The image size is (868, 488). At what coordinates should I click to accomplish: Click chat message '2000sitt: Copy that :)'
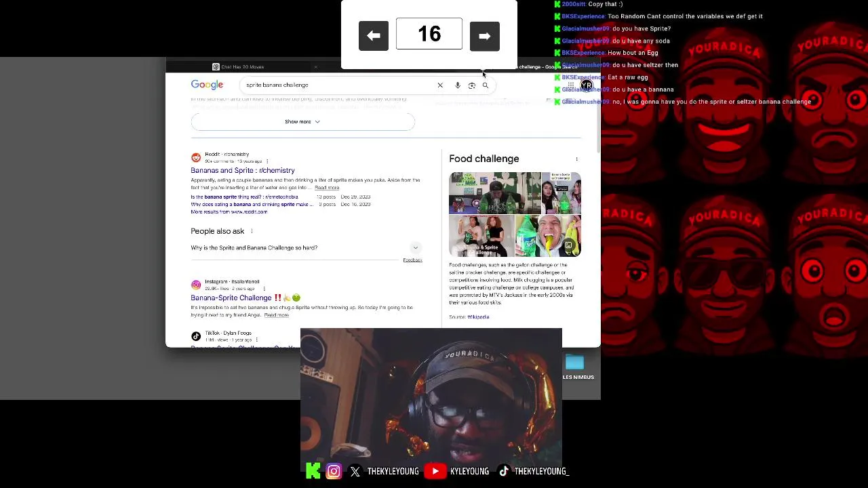point(589,4)
